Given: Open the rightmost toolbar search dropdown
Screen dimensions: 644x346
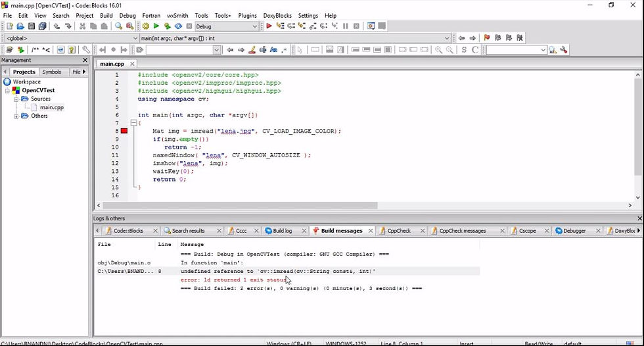Looking at the screenshot, I should click(543, 50).
